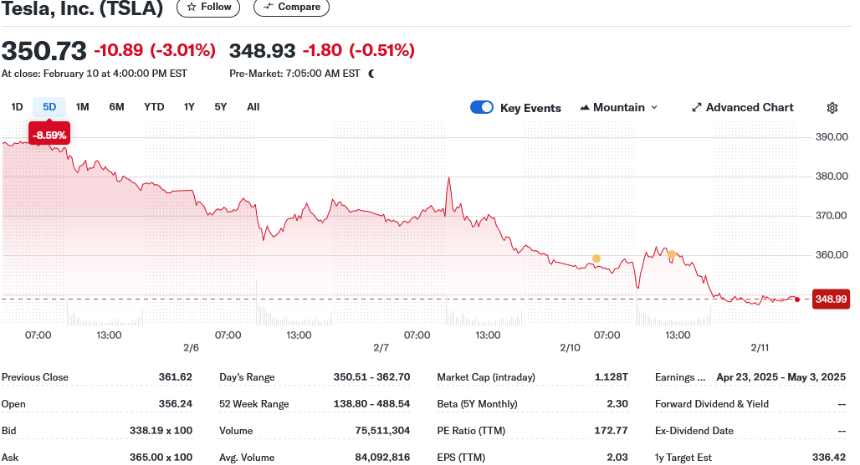Click the Volume value 75,511,304
This screenshot has width=860, height=465.
[382, 430]
